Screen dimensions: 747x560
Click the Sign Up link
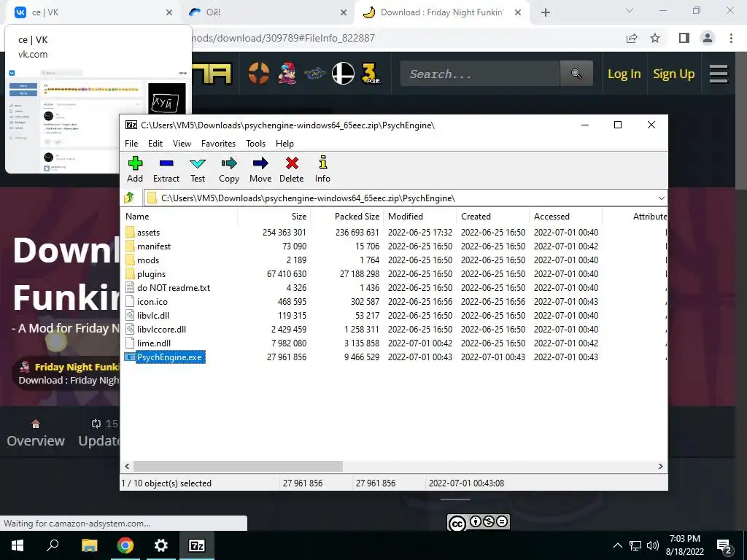[673, 74]
